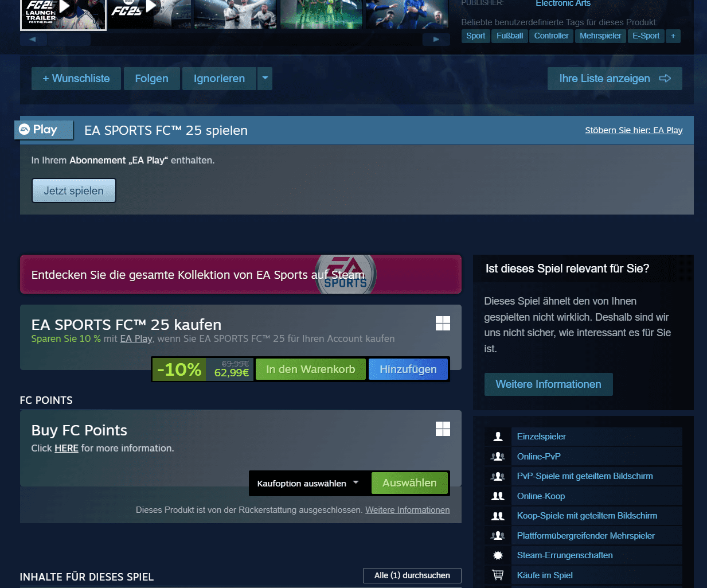Click the Folgen button
Screen dimensions: 707x588
(152, 79)
